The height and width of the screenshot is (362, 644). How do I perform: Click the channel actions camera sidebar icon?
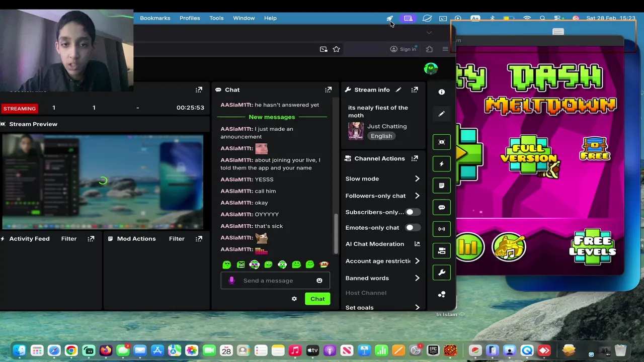(x=441, y=250)
